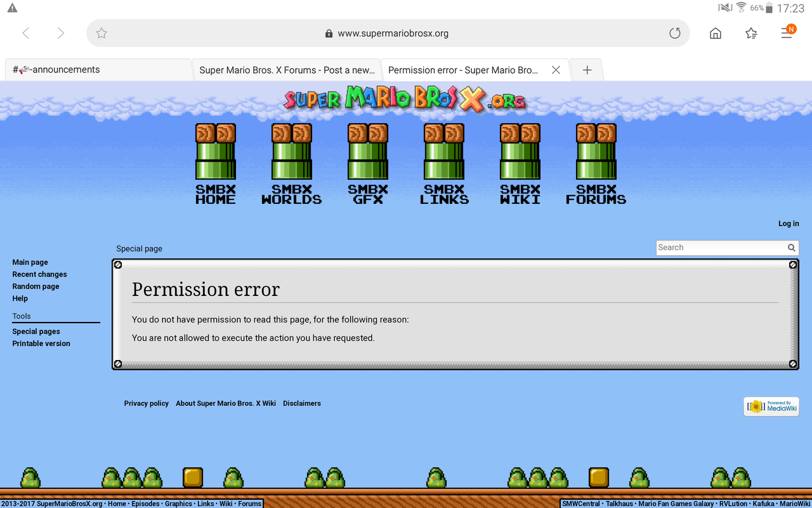
Task: Open Talkhaus footer link
Action: pyautogui.click(x=619, y=504)
